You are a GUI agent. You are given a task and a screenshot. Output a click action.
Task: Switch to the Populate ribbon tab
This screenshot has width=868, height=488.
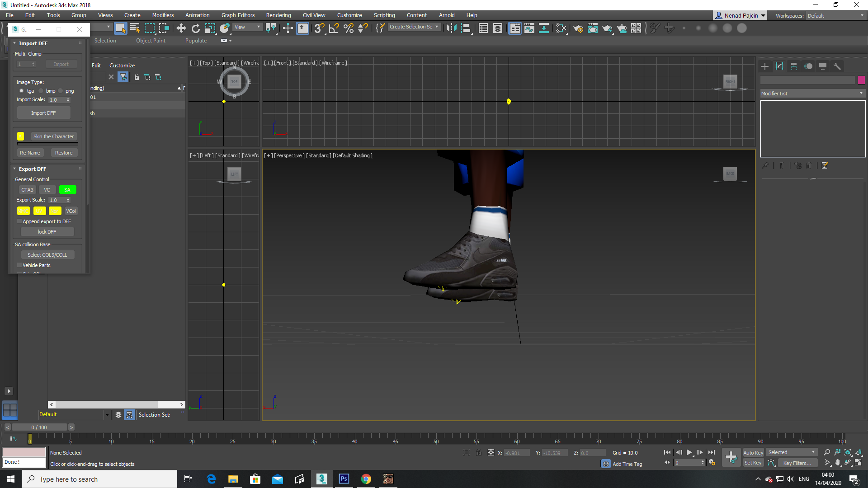(196, 41)
